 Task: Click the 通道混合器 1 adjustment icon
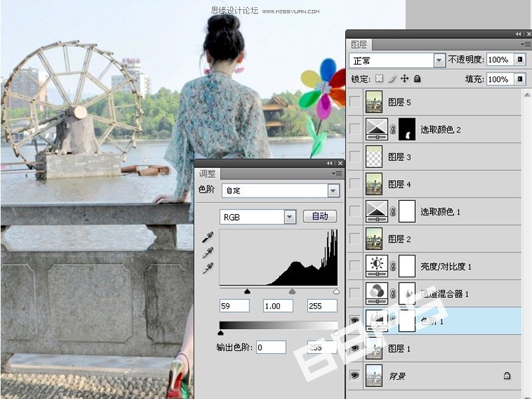coord(376,293)
